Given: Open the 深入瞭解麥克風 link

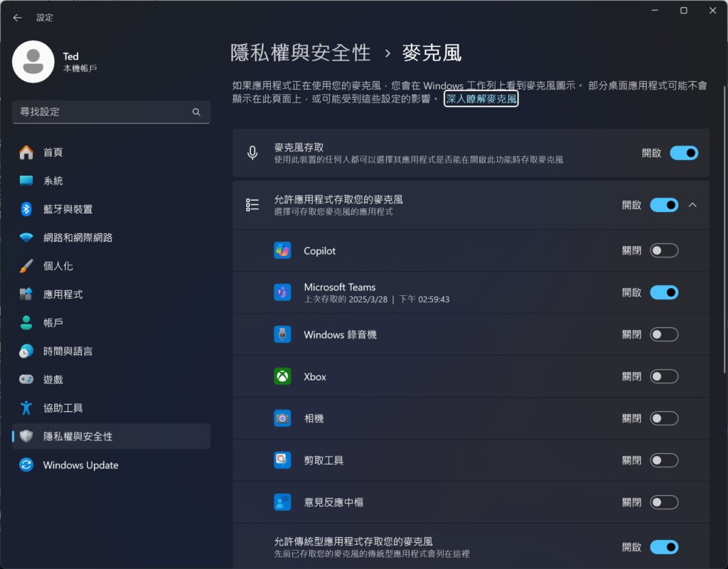Looking at the screenshot, I should pyautogui.click(x=481, y=99).
